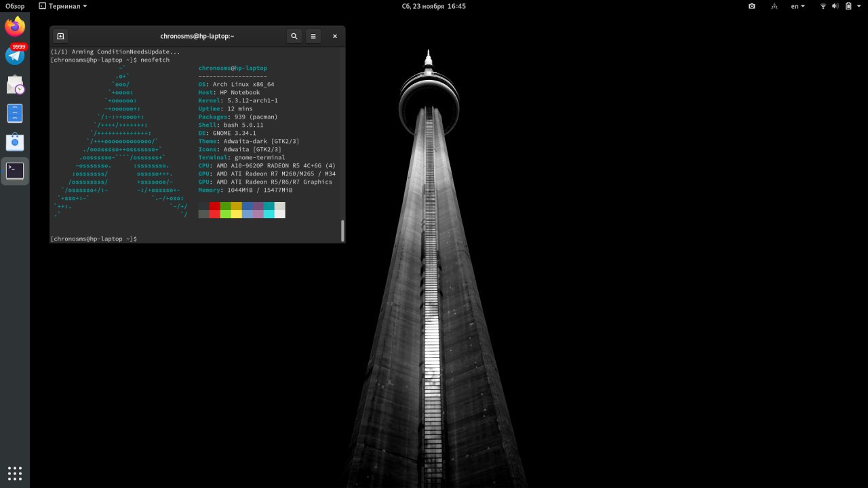This screenshot has width=868, height=488.
Task: Click neofetch header chronosms@hp-laptop
Action: (233, 68)
